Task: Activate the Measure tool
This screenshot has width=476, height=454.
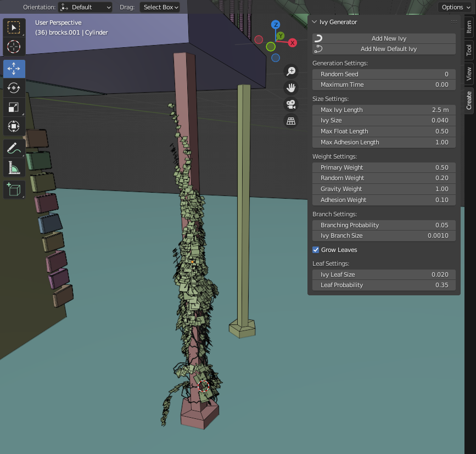Action: point(14,167)
